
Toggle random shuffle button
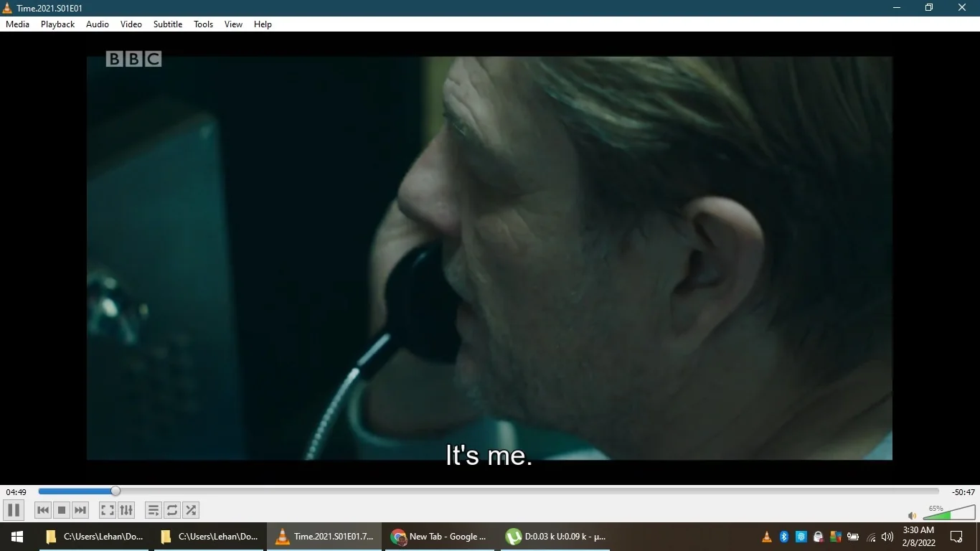tap(191, 510)
